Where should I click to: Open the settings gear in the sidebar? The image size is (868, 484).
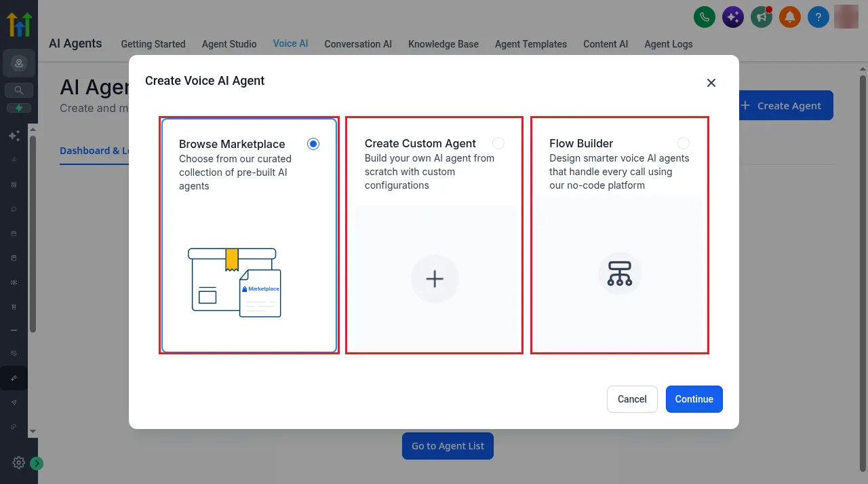point(18,463)
